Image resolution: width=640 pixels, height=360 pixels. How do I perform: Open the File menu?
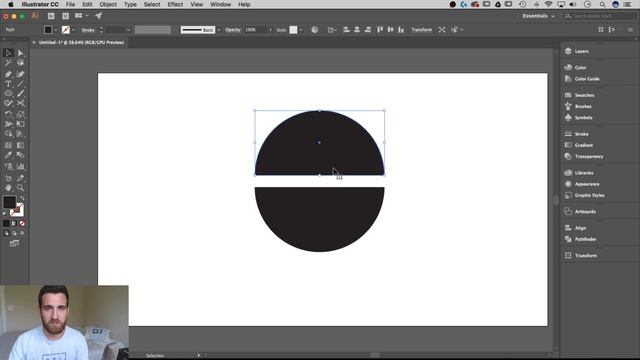click(x=70, y=4)
